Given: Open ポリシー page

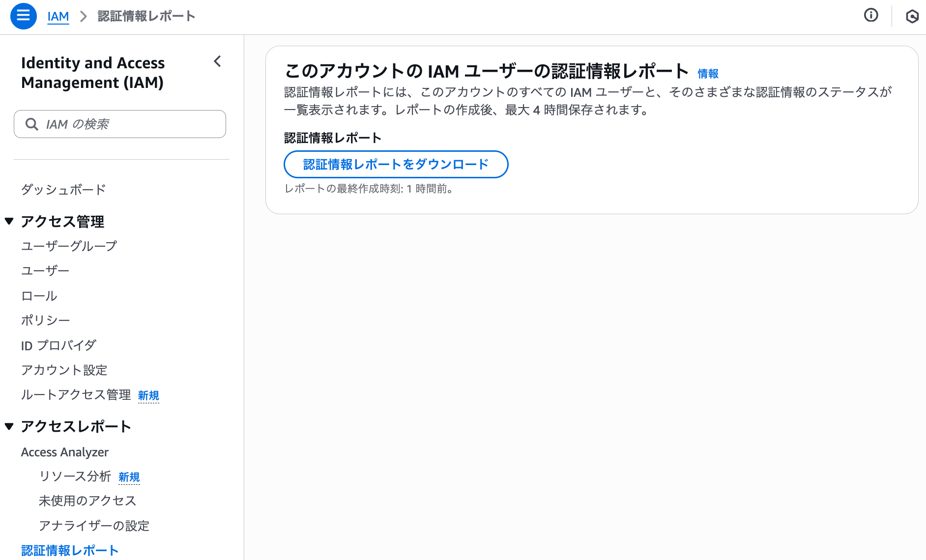Looking at the screenshot, I should 46,320.
